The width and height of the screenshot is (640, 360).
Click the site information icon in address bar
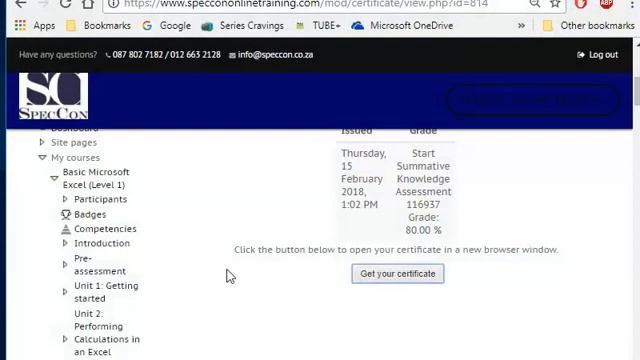[114, 4]
